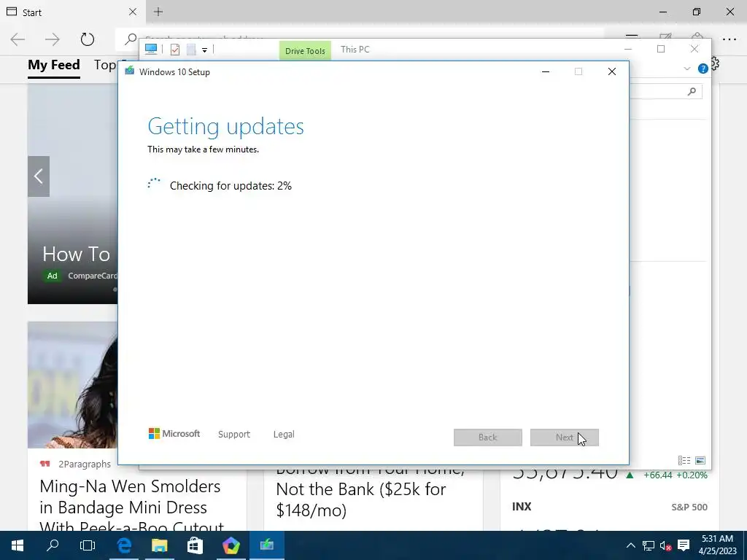The width and height of the screenshot is (747, 560).
Task: Open Microsoft Edge from the taskbar
Action: (x=124, y=545)
